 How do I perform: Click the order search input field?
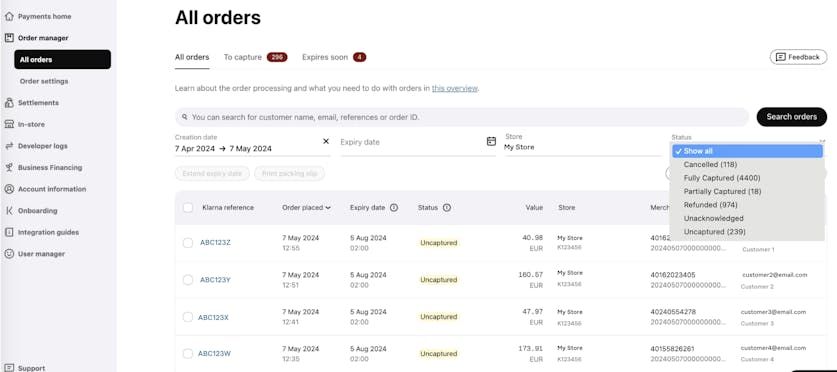click(462, 117)
